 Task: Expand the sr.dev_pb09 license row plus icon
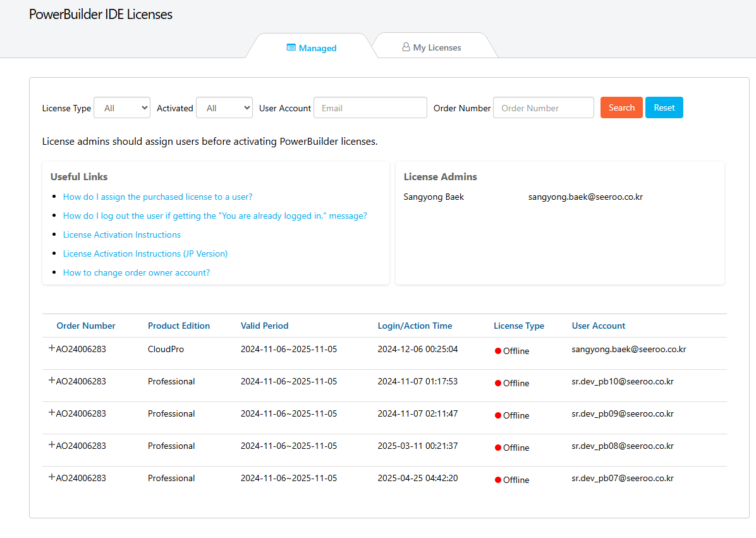pos(52,412)
